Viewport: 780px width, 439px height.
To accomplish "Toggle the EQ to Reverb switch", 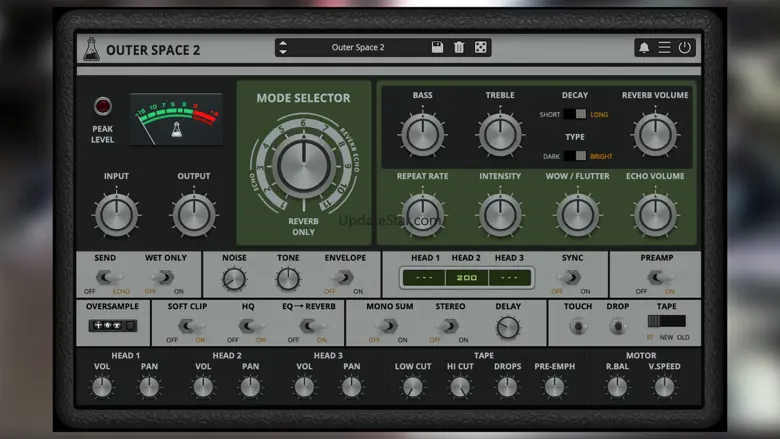I will (x=311, y=326).
